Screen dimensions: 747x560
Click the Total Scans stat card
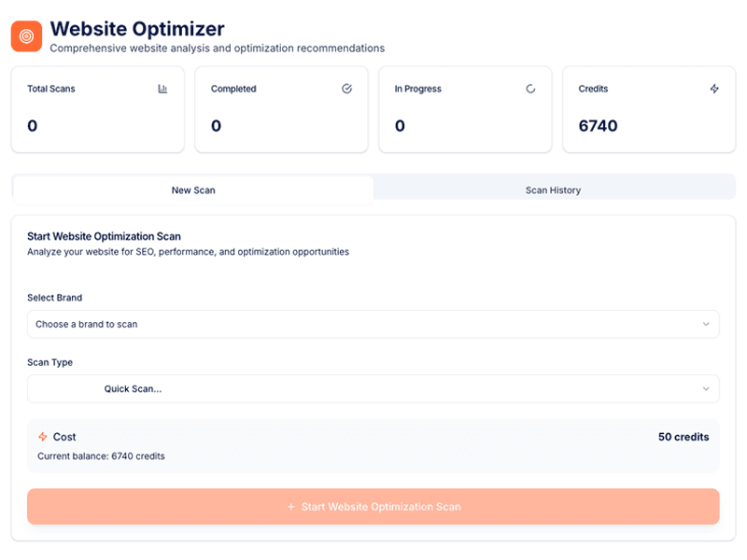click(97, 109)
